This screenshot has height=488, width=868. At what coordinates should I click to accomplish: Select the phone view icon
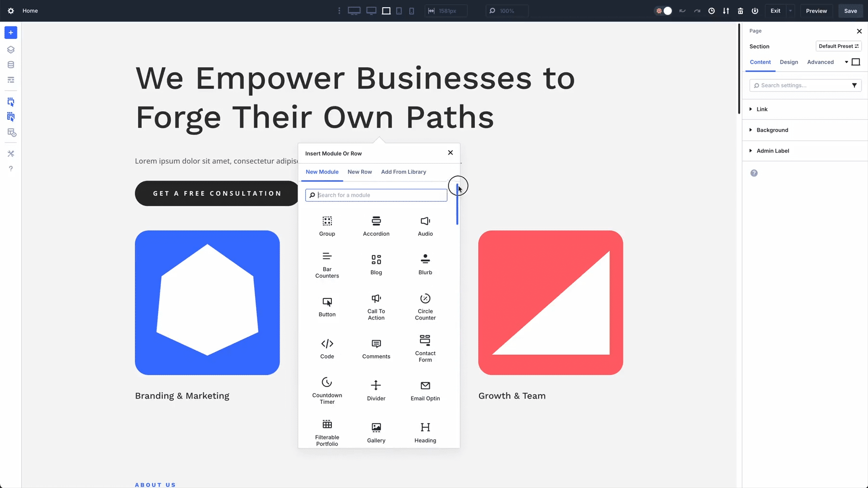click(x=411, y=11)
